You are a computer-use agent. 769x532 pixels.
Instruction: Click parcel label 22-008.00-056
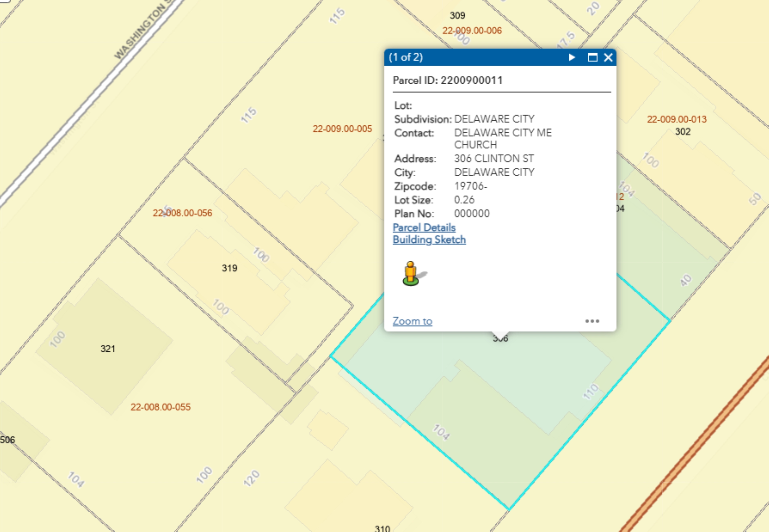[182, 213]
